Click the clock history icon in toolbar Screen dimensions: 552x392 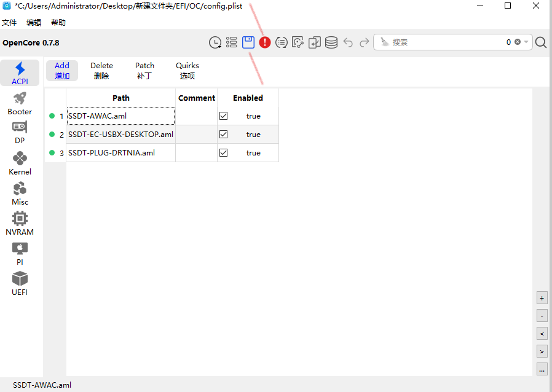click(x=215, y=42)
